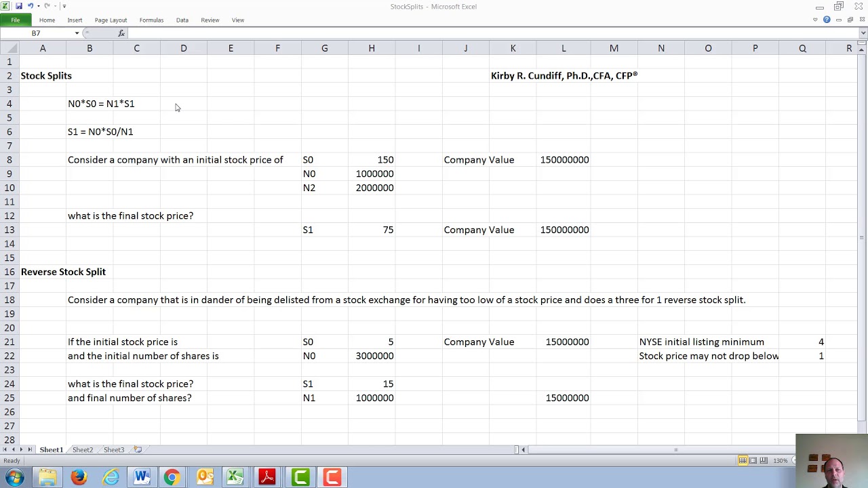Open the red Camtasia recorder taskbar icon
This screenshot has width=868, height=488.
(x=332, y=478)
